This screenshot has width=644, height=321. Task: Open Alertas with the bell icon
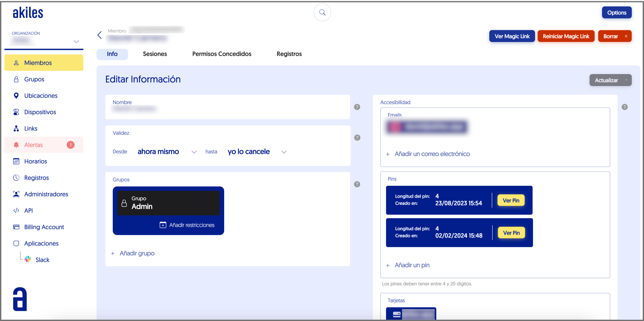point(16,145)
